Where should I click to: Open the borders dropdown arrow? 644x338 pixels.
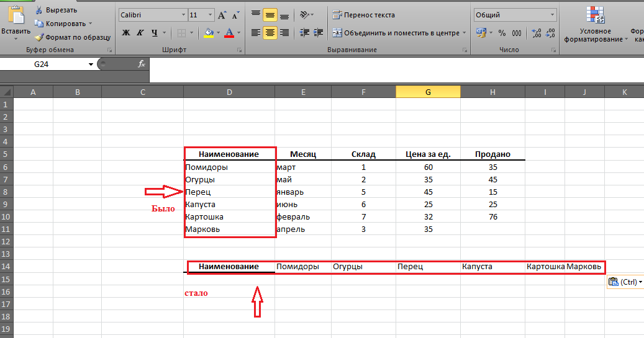click(191, 32)
